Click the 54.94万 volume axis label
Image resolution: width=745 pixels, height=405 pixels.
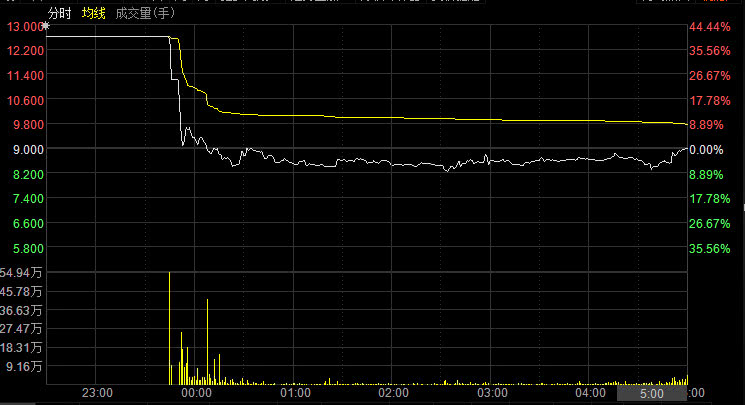point(22,273)
